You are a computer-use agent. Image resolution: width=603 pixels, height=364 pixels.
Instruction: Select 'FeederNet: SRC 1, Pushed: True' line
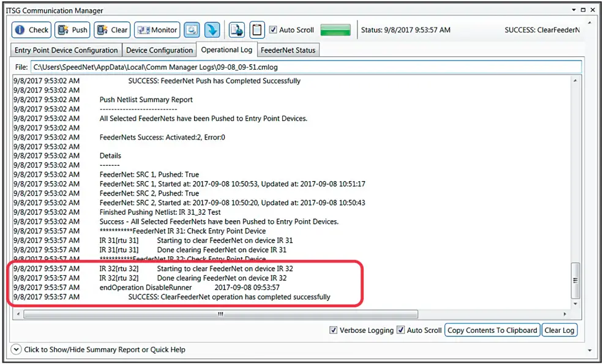point(149,174)
